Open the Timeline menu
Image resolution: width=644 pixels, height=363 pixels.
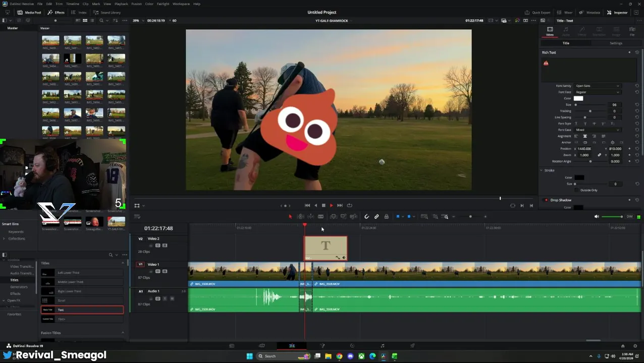point(72,4)
